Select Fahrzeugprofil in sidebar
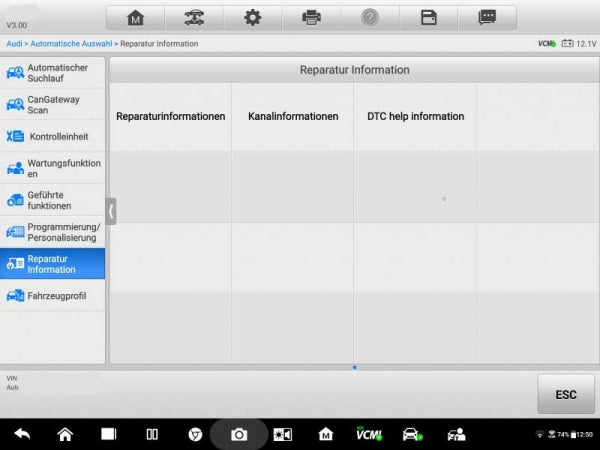Screen dimensions: 600x450 tap(52, 295)
